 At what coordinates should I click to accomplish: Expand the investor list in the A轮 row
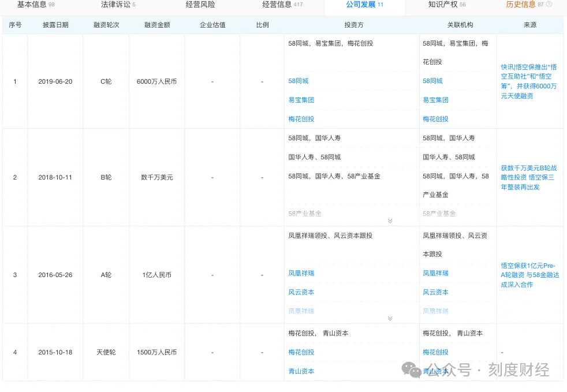[390, 319]
